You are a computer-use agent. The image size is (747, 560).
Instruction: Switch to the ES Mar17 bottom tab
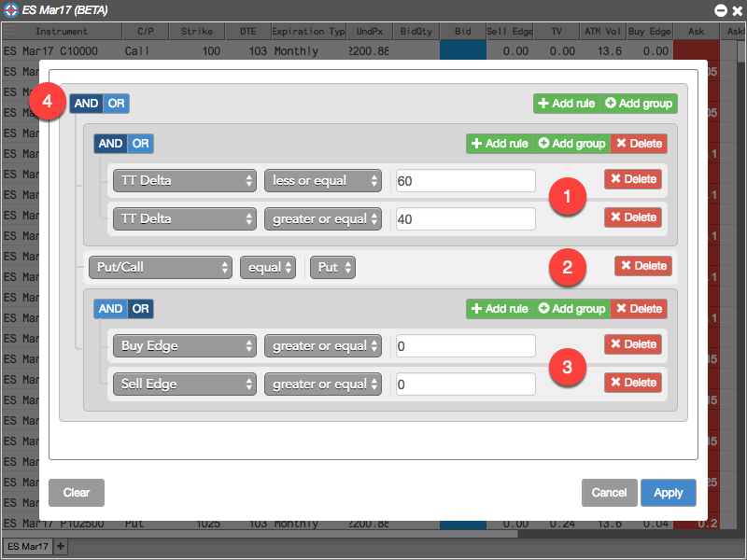tap(28, 546)
